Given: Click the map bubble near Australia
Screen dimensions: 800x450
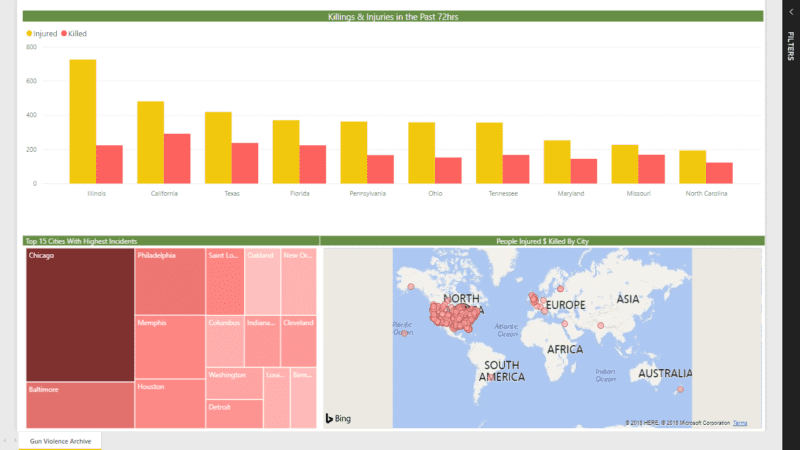Looking at the screenshot, I should 680,389.
